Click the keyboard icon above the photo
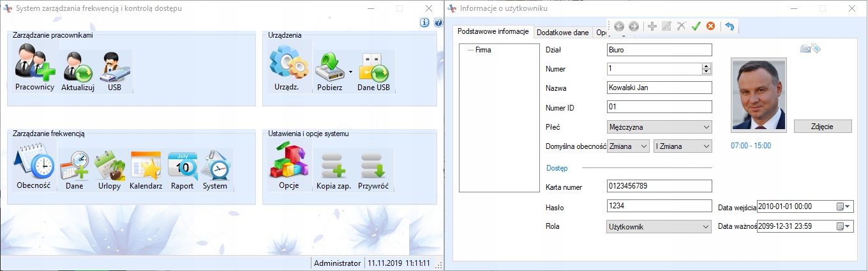868x271 pixels. click(x=805, y=49)
